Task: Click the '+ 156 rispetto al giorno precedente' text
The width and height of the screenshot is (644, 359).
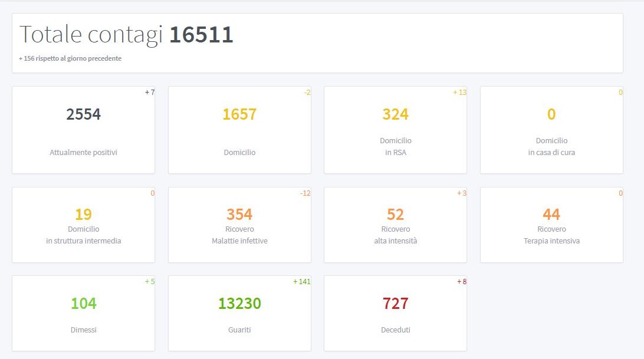Action: (x=70, y=58)
